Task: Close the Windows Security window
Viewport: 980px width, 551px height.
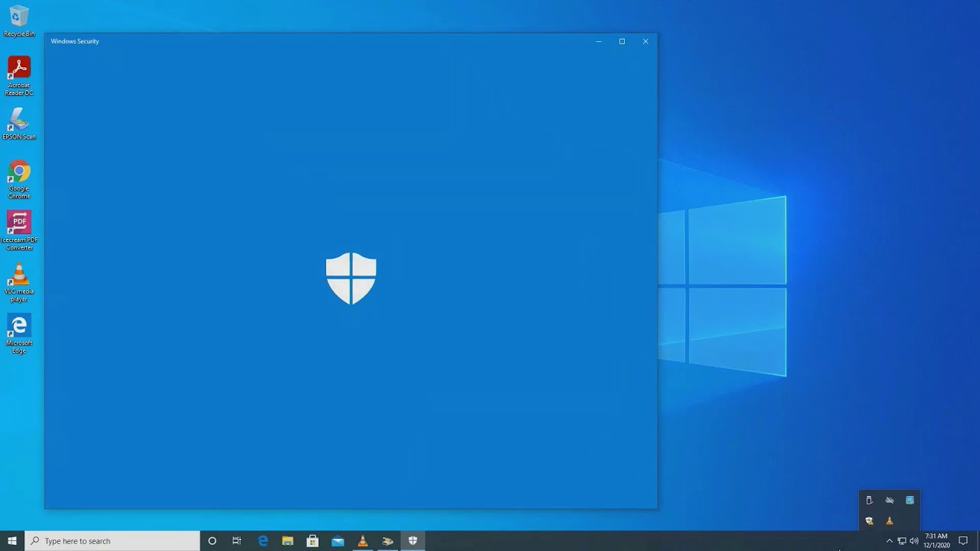Action: point(645,41)
